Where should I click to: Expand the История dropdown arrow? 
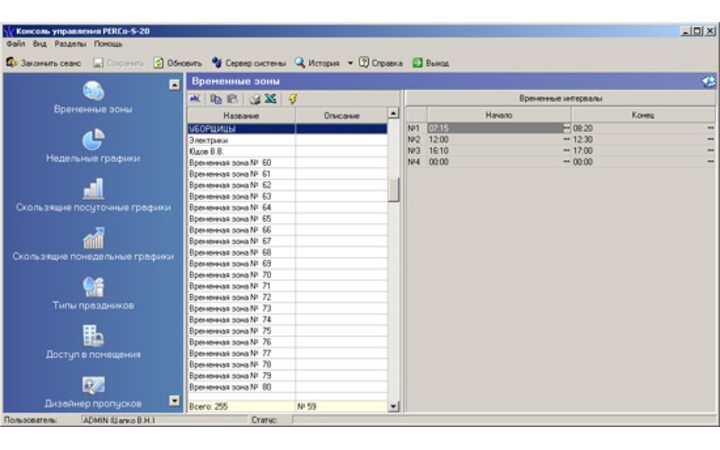[x=350, y=63]
